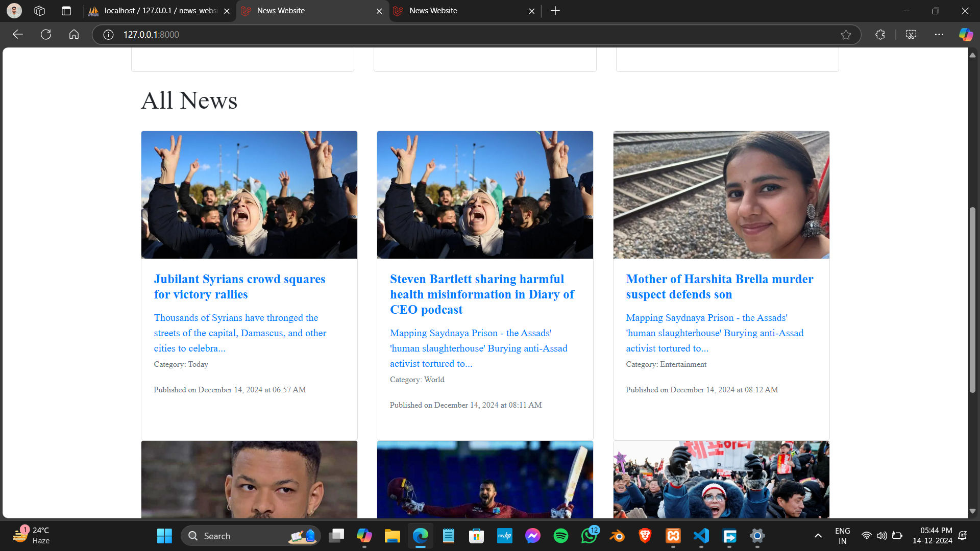Image resolution: width=980 pixels, height=551 pixels.
Task: Open Mapping Saydnaya excerpt under Steven Bartlett
Action: click(478, 348)
